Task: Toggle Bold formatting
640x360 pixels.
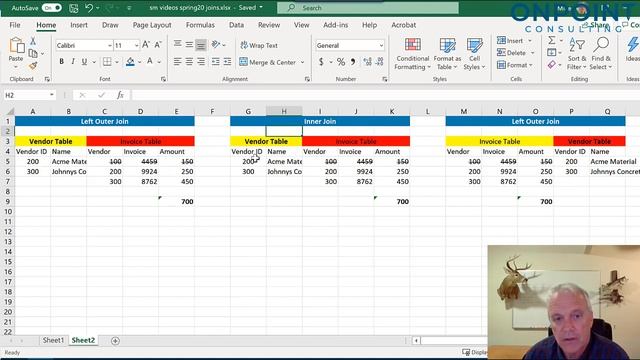Action: click(x=61, y=62)
